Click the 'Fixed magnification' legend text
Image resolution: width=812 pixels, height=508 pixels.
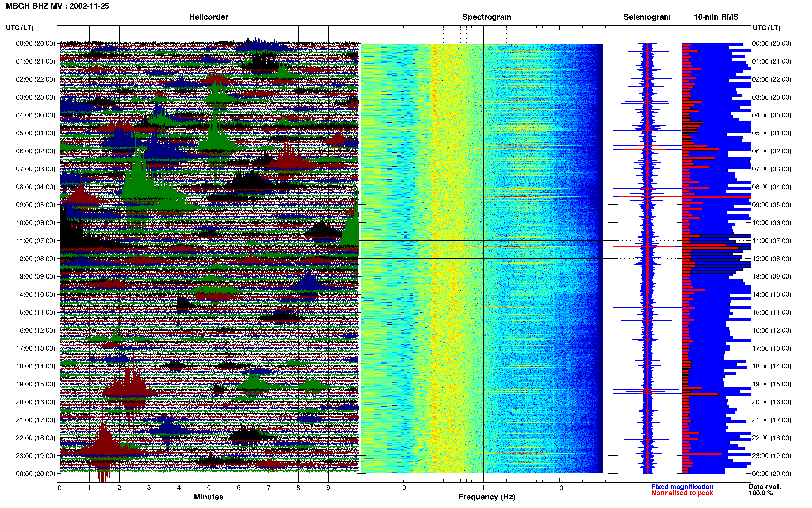[682, 487]
